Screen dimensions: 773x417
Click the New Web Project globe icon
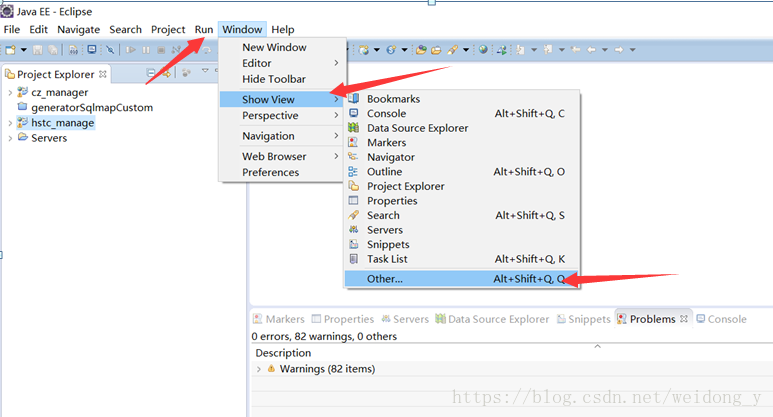[x=364, y=50]
